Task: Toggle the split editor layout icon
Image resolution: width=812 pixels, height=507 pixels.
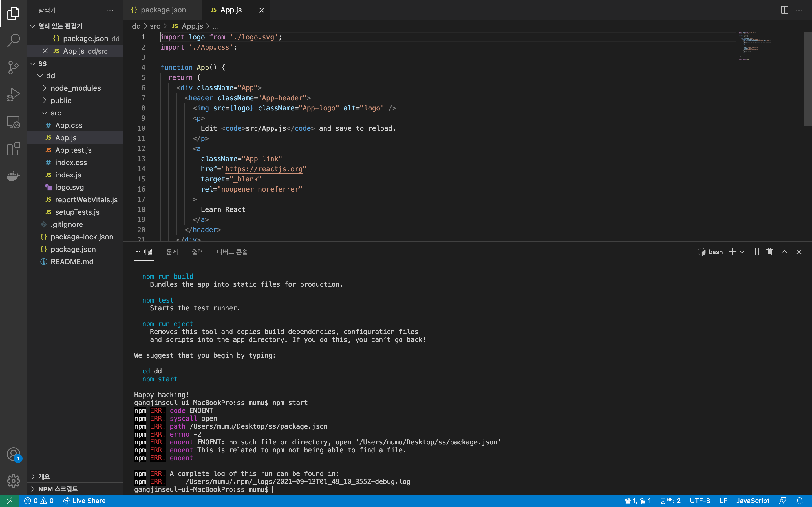Action: [784, 10]
